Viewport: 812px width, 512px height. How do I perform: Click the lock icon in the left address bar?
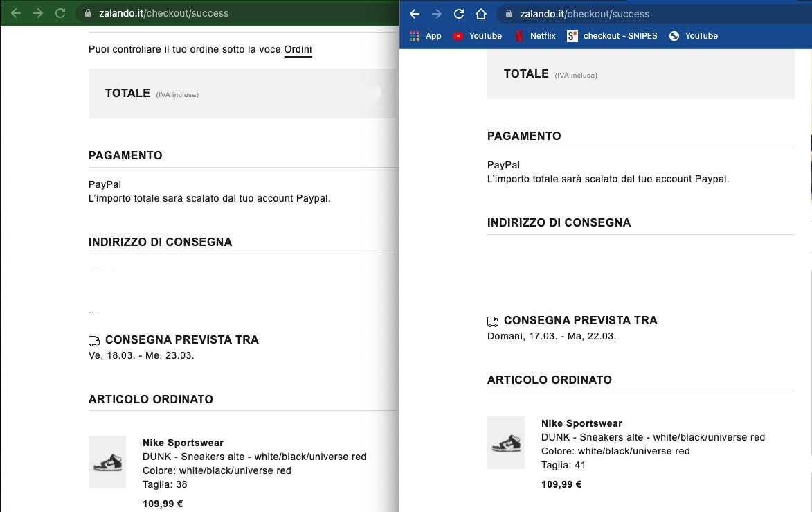point(87,13)
